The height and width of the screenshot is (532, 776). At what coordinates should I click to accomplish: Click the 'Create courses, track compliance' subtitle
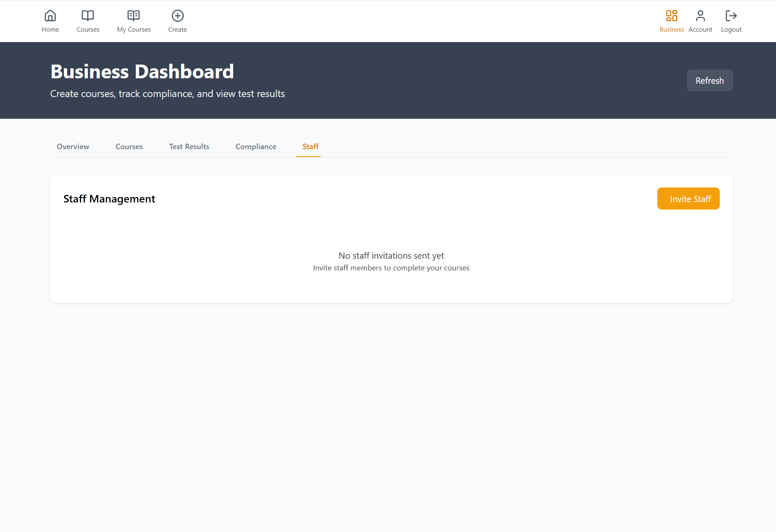[167, 94]
